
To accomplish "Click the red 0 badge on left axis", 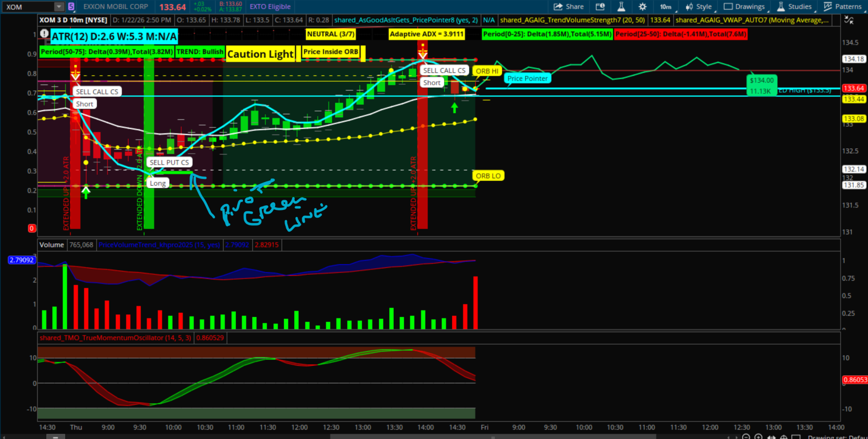I will click(32, 228).
